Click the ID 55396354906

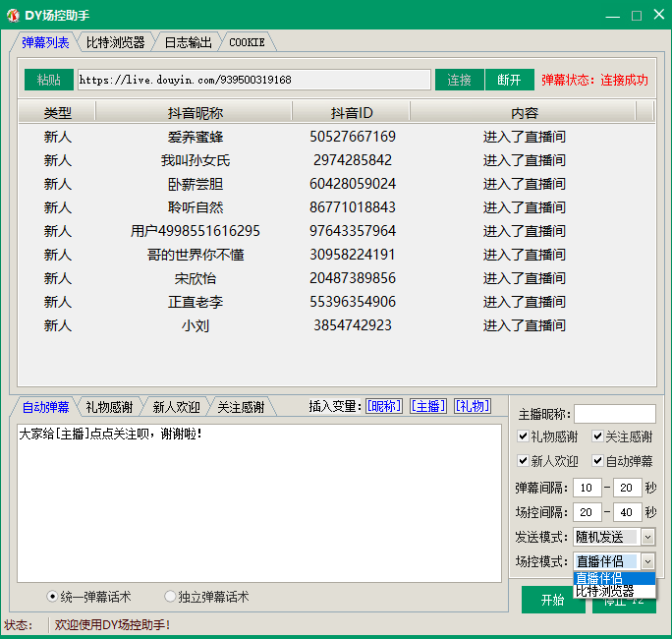coord(353,302)
